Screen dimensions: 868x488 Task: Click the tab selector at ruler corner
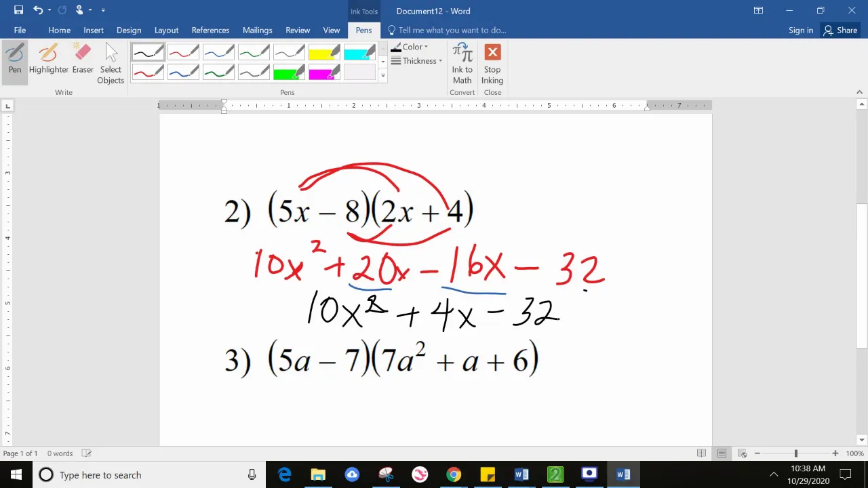click(x=7, y=106)
